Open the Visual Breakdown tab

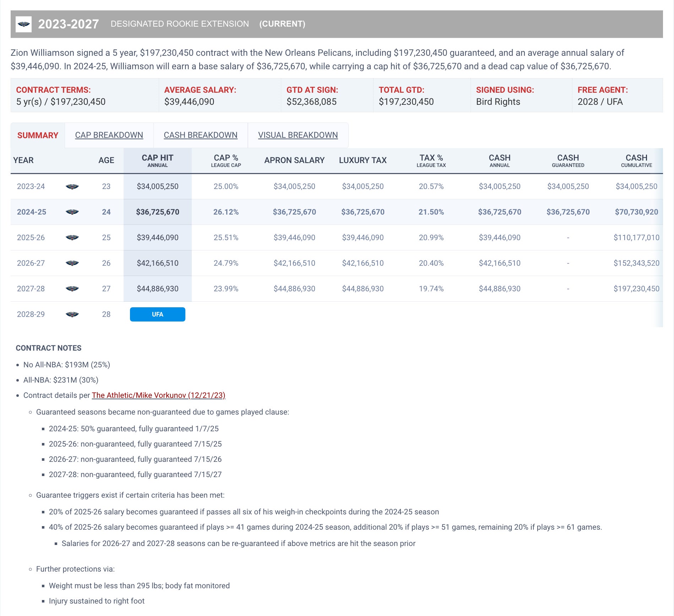coord(298,135)
